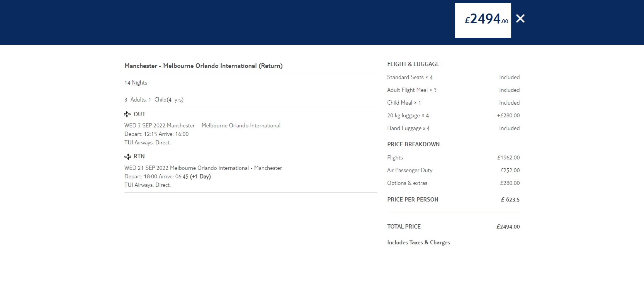
Task: Click the outbound TUI Airways. Direct. line
Action: tap(148, 142)
